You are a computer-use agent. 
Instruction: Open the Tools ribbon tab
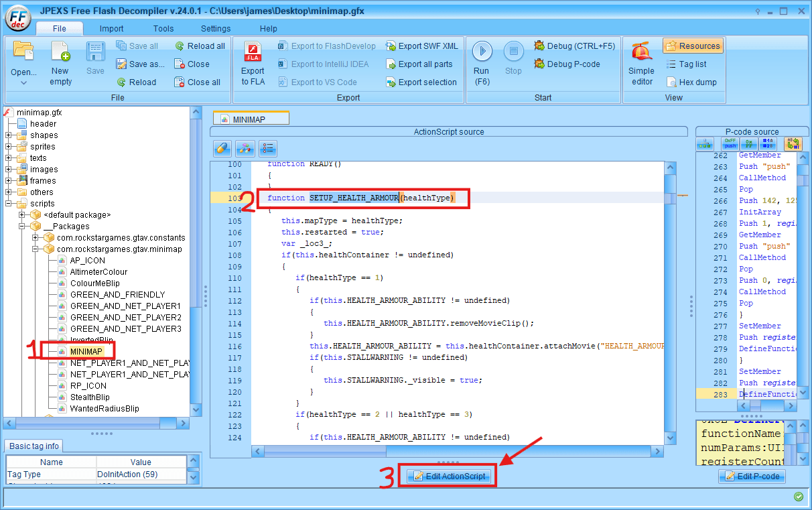(163, 29)
